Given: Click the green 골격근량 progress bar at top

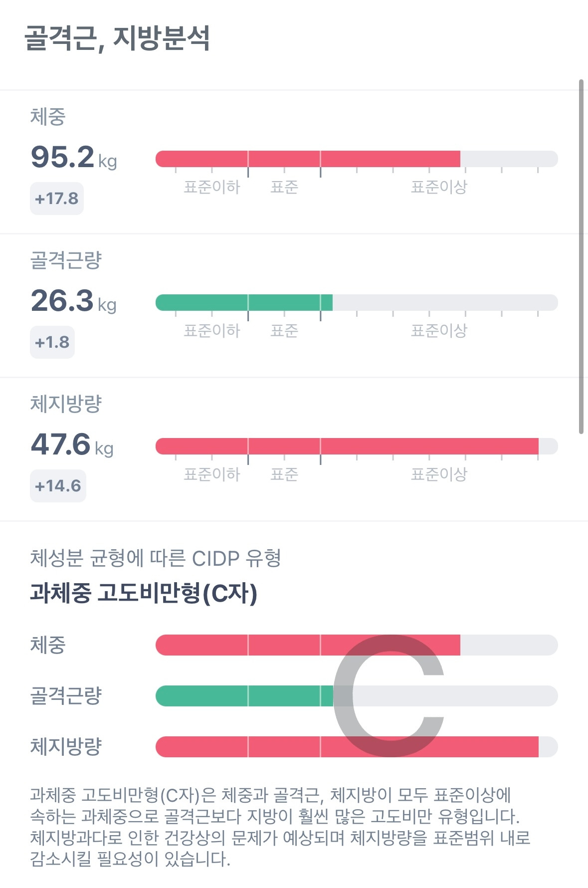Looking at the screenshot, I should pyautogui.click(x=357, y=303).
